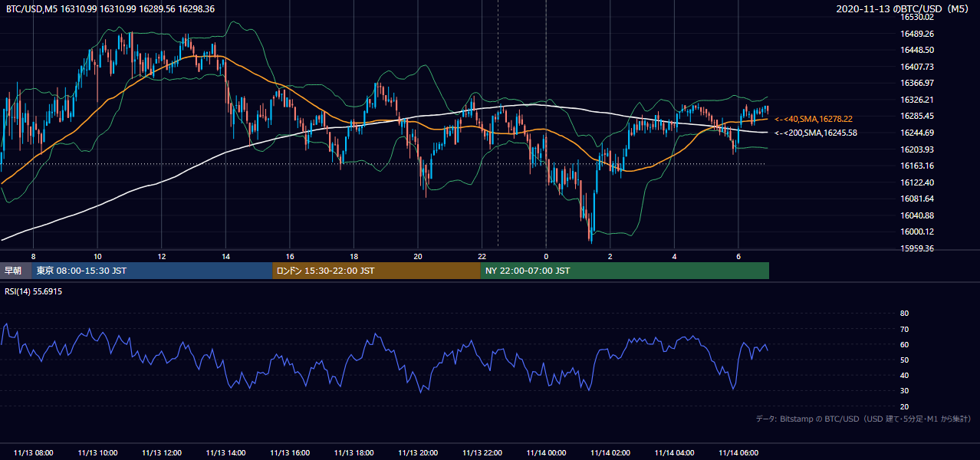Click price axis value 16122.40
Image resolution: width=980 pixels, height=460 pixels.
pyautogui.click(x=916, y=182)
